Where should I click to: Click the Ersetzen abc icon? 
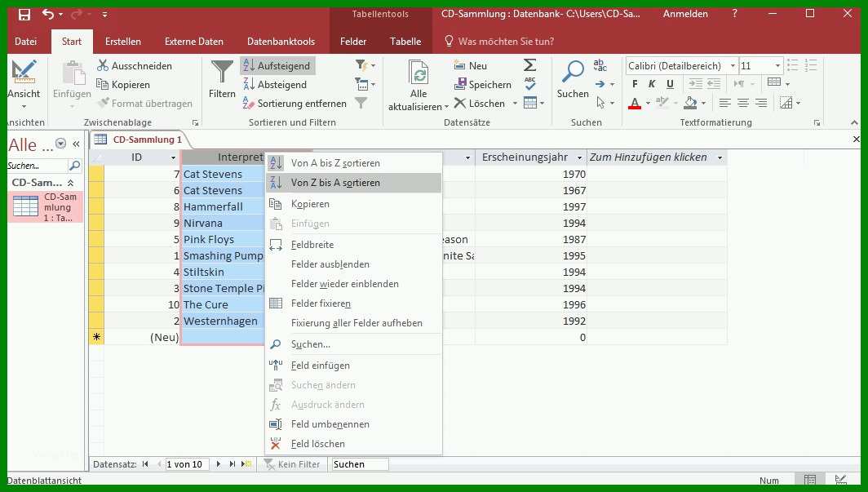(600, 65)
